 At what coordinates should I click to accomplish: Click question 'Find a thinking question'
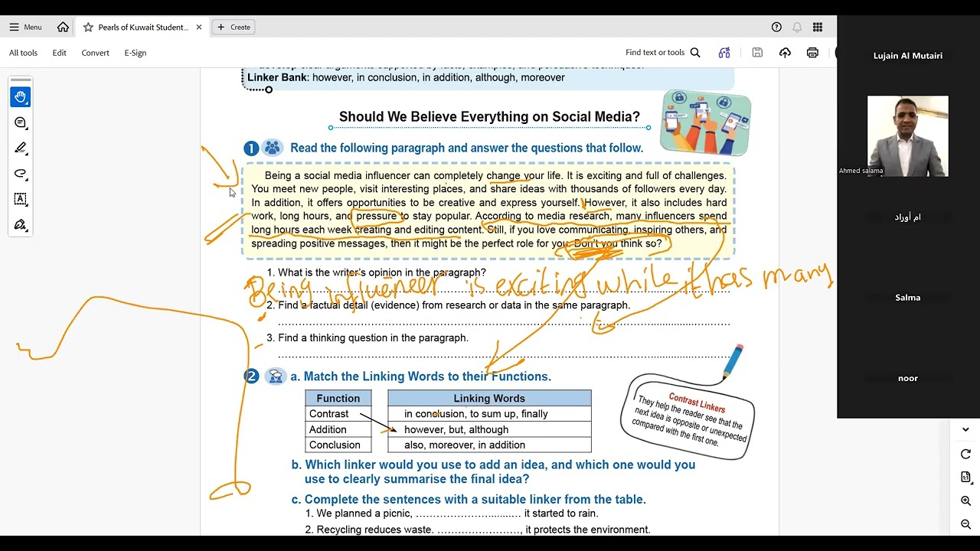[367, 337]
